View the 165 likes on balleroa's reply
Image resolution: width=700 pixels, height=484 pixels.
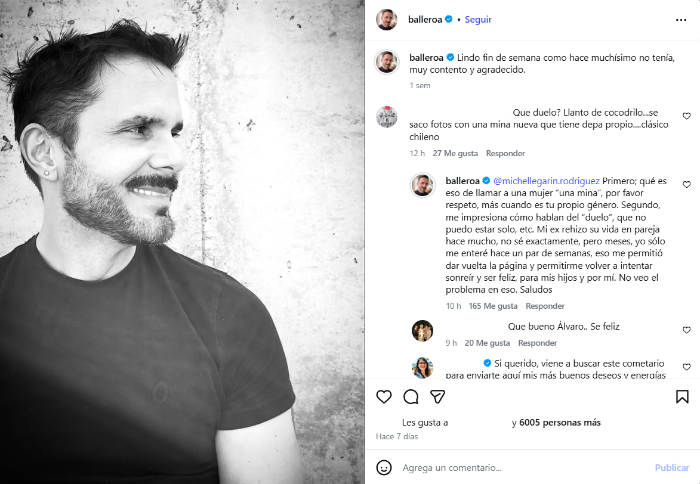(x=493, y=306)
